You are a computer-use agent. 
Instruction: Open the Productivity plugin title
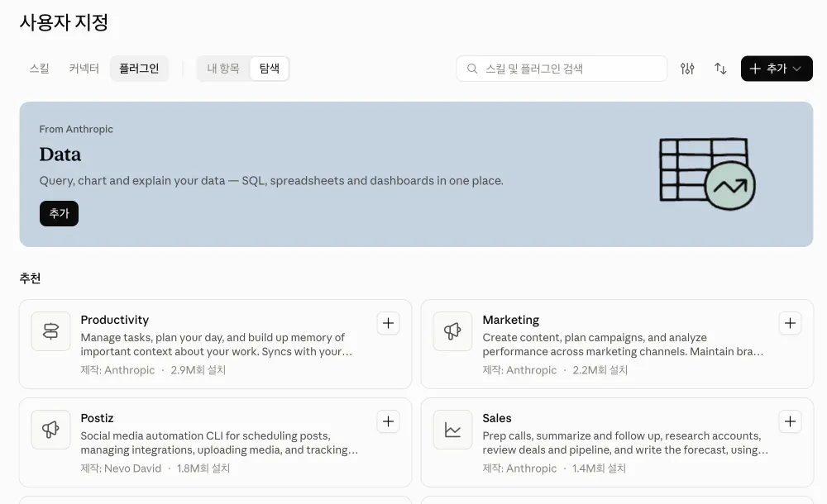click(114, 320)
